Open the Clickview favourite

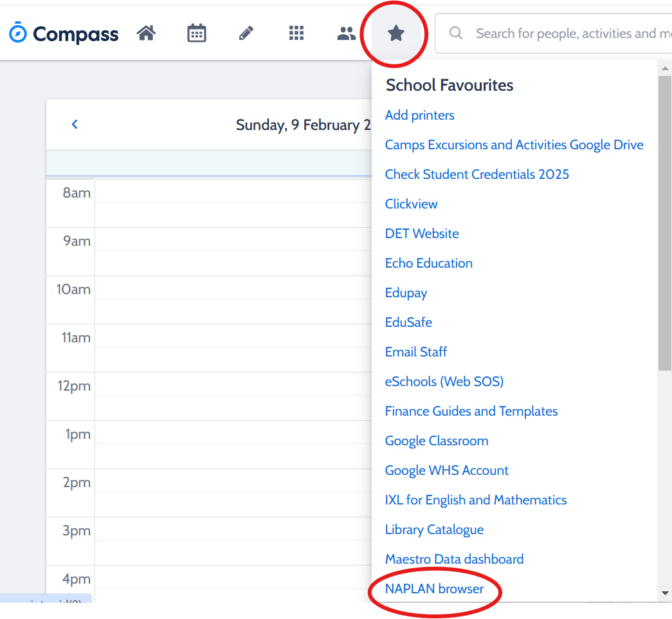411,204
